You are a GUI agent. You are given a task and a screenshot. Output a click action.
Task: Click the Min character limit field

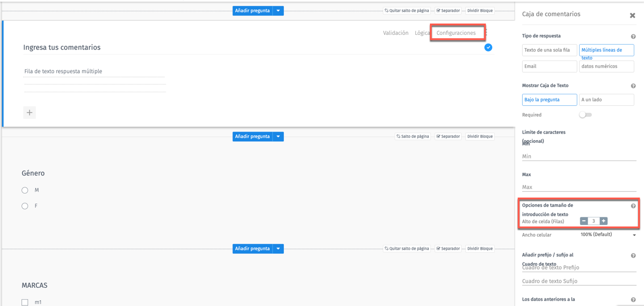(x=580, y=156)
